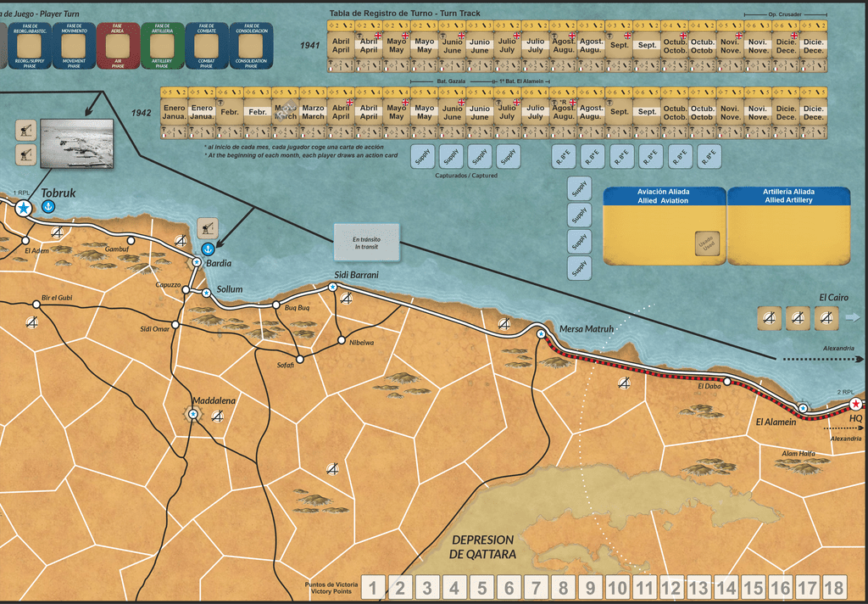This screenshot has height=604, width=868.
Task: Select the crane icon above Bardia's anchor
Action: [208, 227]
